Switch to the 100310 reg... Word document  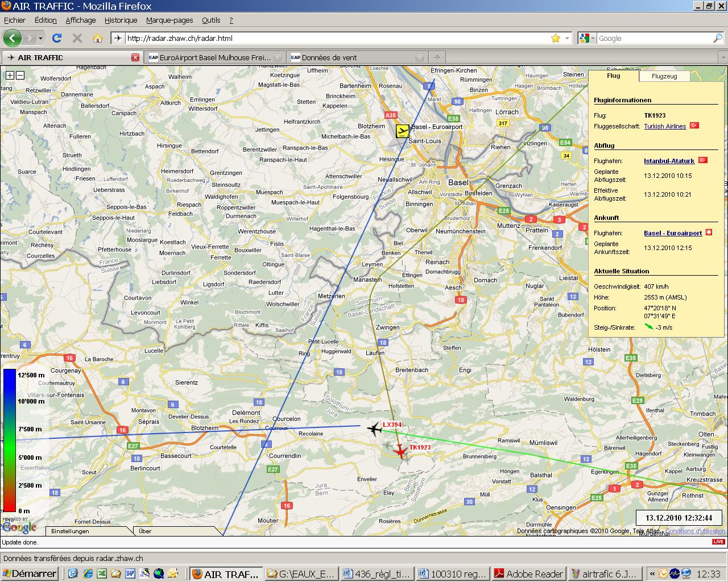(453, 573)
